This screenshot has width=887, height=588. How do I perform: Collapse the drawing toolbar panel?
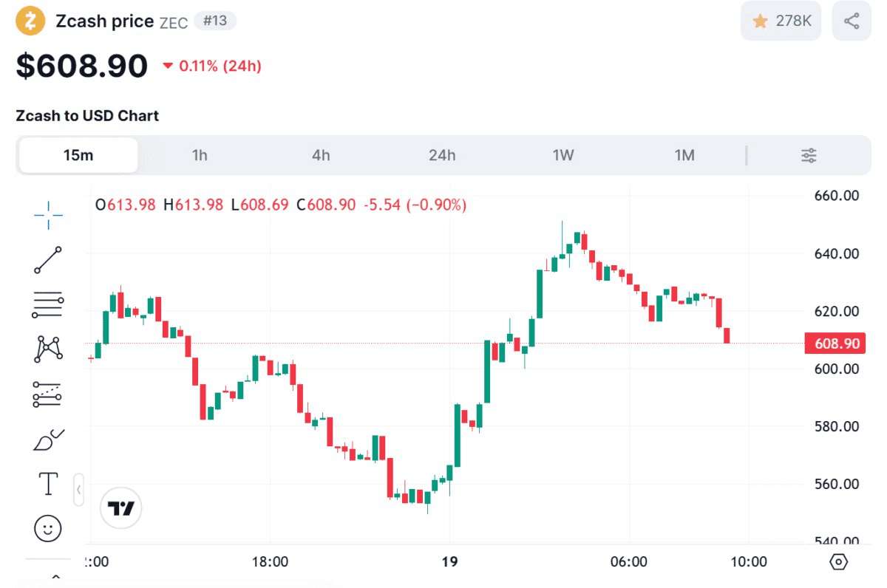(79, 489)
